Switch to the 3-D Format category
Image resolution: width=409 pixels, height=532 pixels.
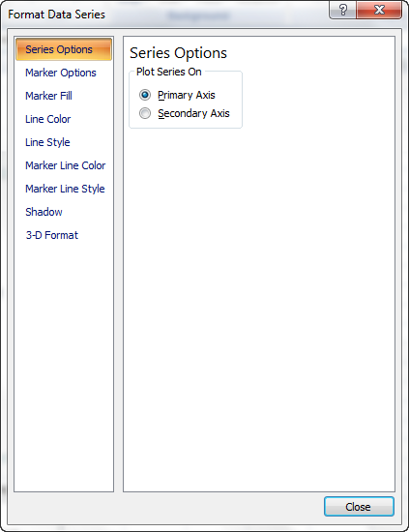[x=52, y=235]
